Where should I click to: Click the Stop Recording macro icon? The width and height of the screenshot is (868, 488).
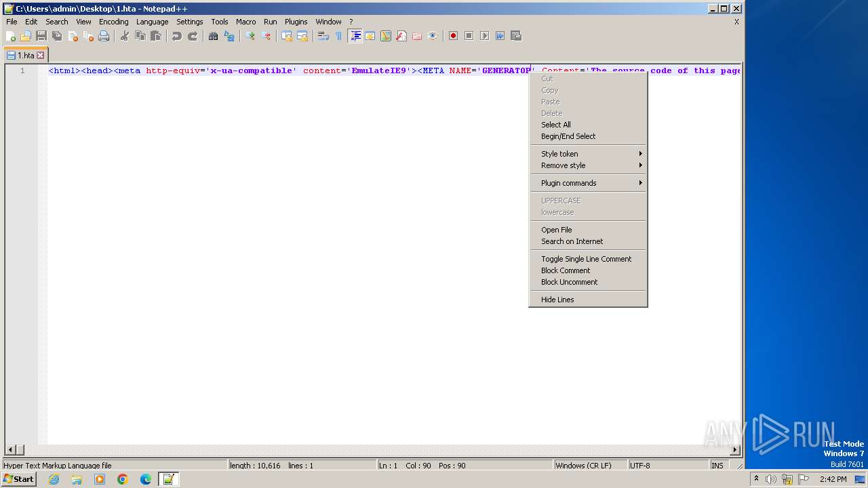469,36
